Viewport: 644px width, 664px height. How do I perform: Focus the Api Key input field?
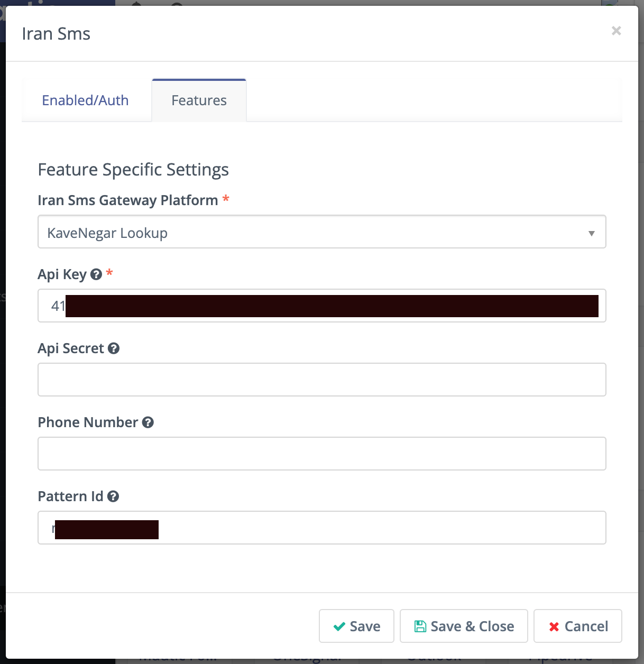point(321,306)
